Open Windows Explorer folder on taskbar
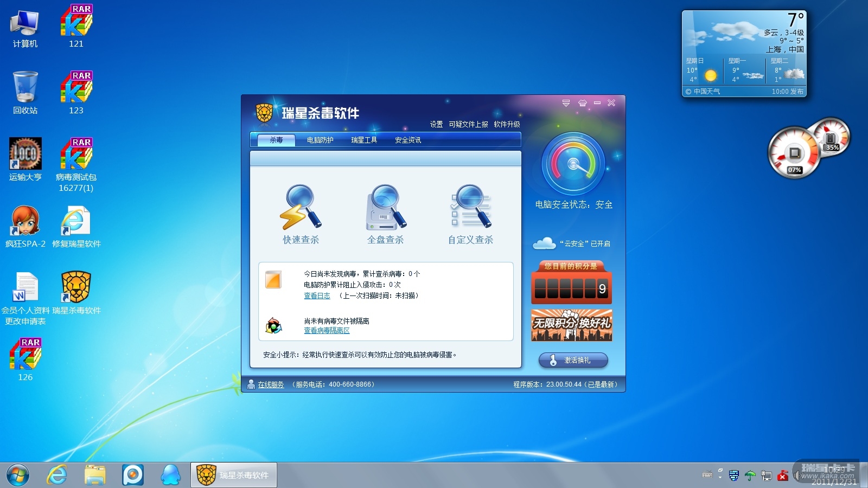This screenshot has height=488, width=868. point(95,476)
